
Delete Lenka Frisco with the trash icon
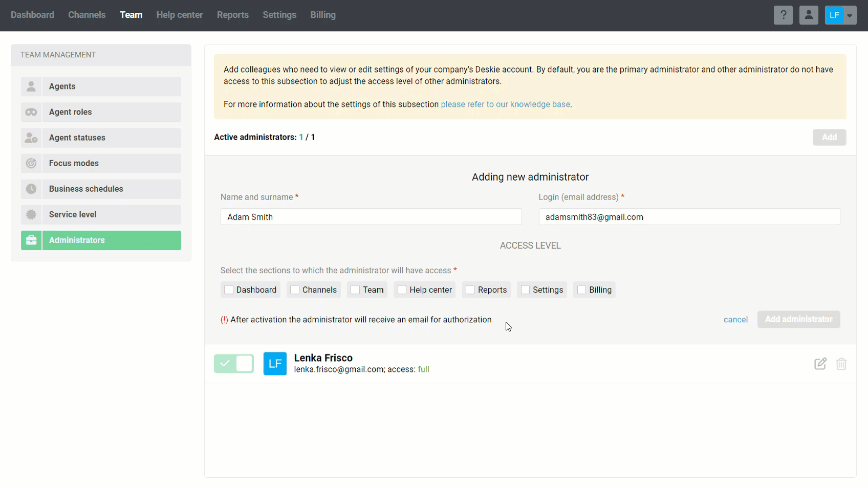pos(841,364)
